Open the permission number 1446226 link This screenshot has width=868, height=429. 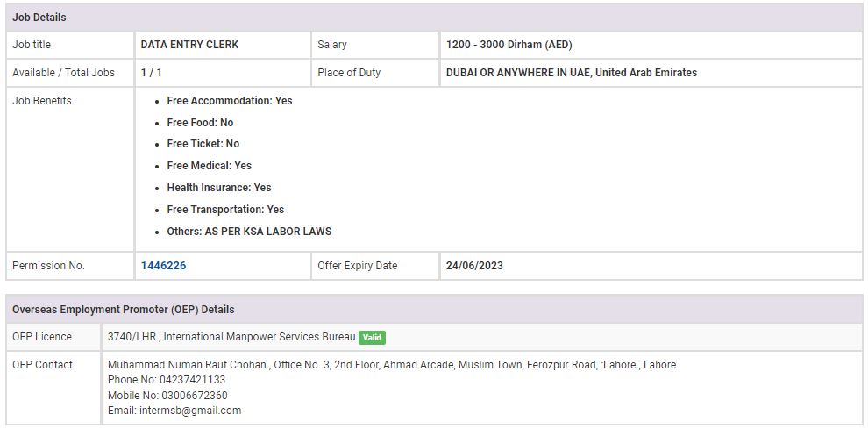click(163, 266)
